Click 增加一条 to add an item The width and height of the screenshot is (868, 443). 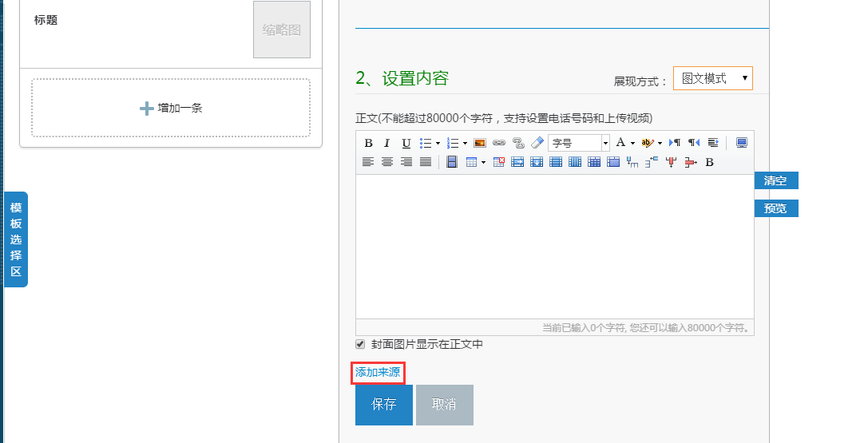pos(171,108)
